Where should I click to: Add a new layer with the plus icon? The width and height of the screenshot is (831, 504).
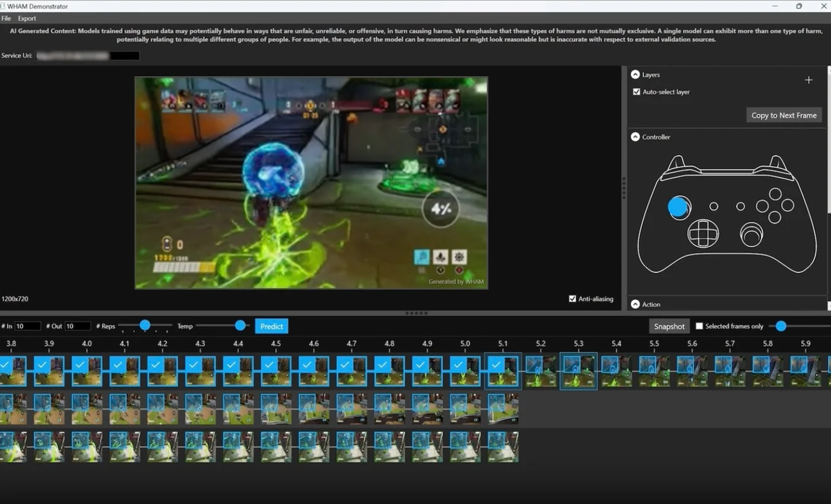(809, 80)
